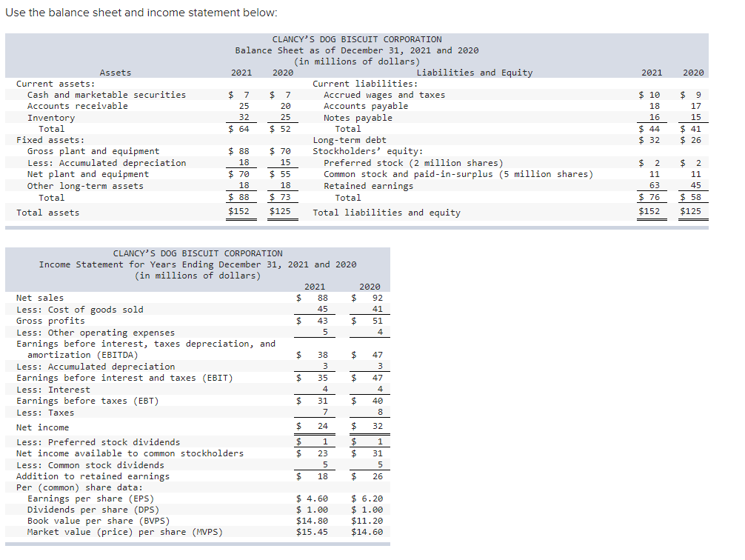Click the 'Less: Taxes' label
Viewport: 745px width, 560px height.
point(45,413)
